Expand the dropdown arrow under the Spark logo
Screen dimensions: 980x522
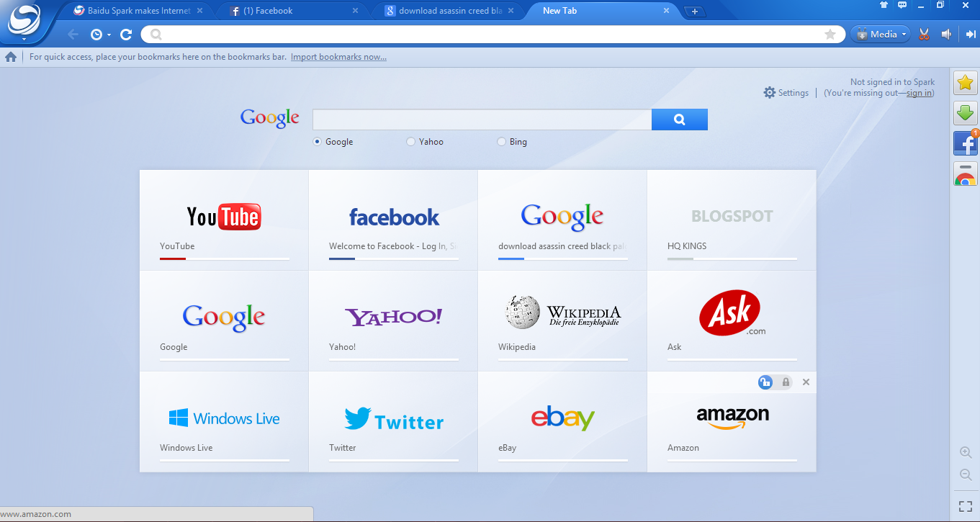pos(24,38)
